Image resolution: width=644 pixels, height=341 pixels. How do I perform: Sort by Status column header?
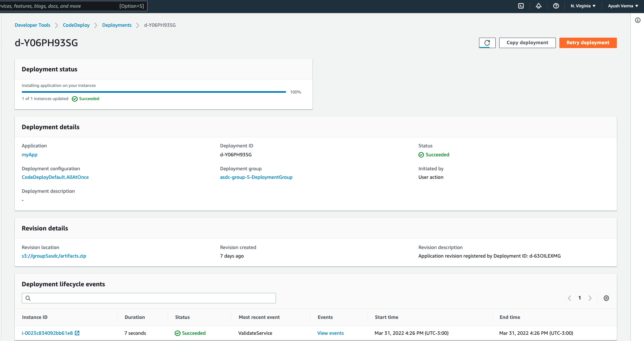pos(182,317)
